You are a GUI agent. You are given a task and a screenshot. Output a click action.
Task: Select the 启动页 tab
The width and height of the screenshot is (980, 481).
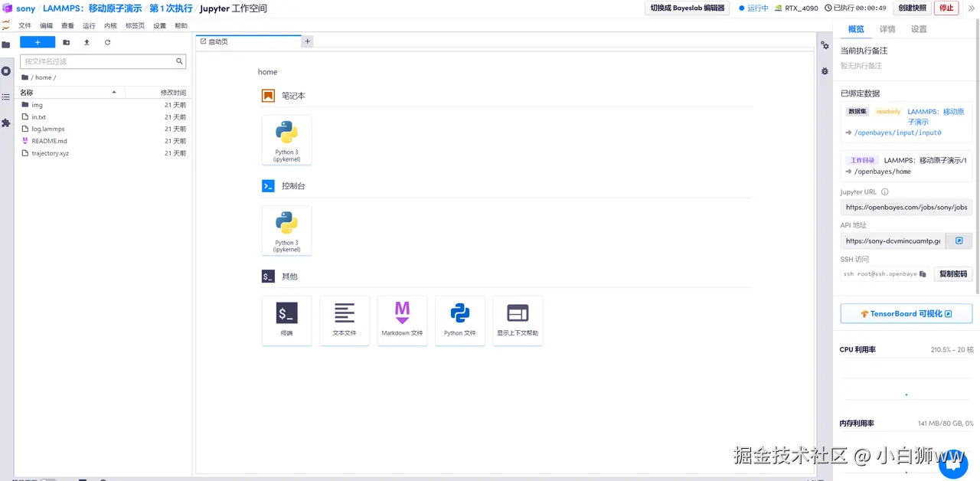click(x=248, y=41)
